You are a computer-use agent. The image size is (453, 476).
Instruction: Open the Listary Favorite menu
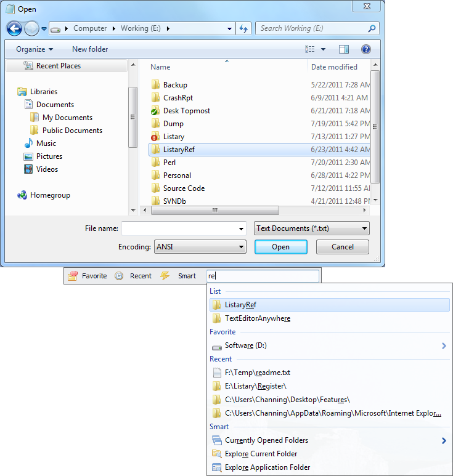pyautogui.click(x=88, y=276)
